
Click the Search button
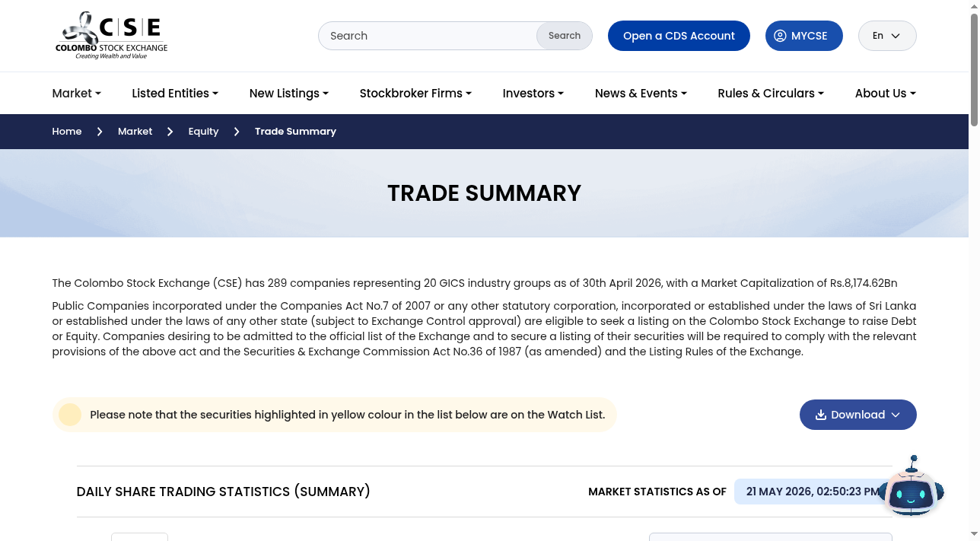(x=565, y=36)
